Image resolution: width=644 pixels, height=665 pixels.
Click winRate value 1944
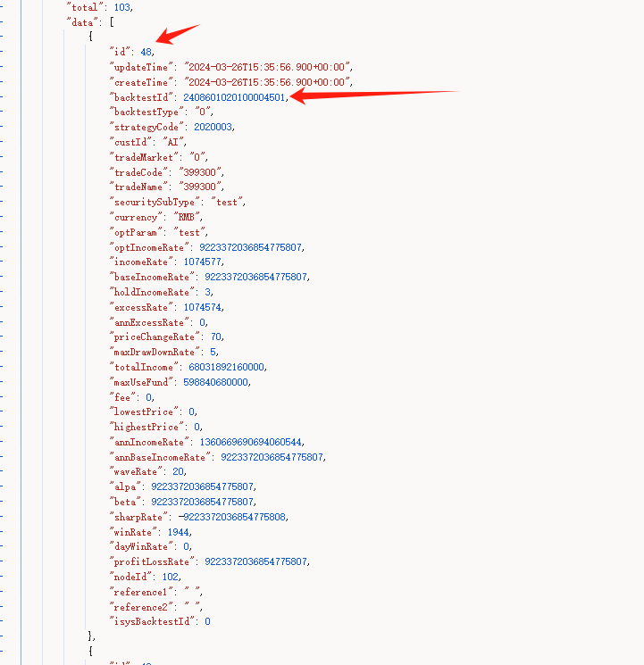[179, 532]
